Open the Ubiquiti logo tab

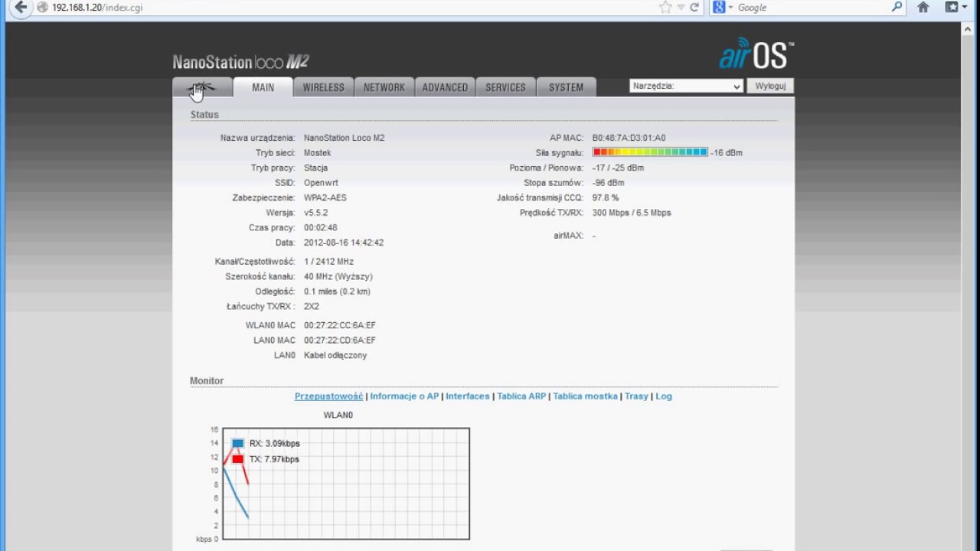(x=202, y=87)
